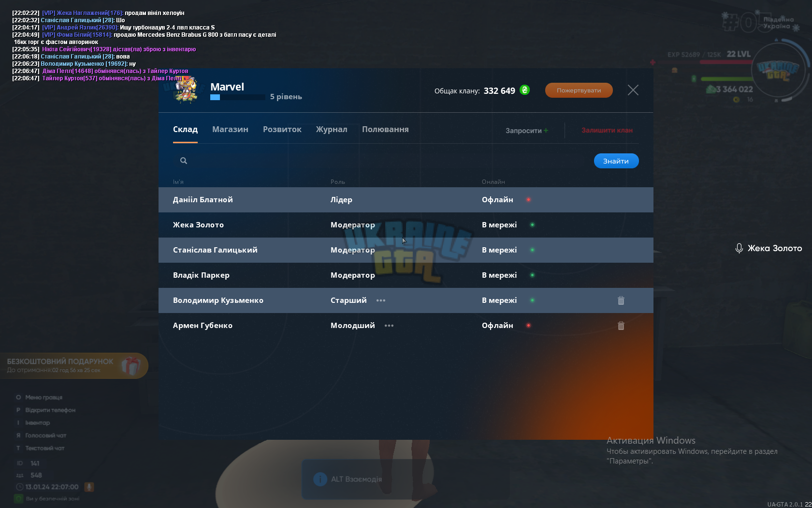Screen dimensions: 812x508
Task: Delete Армен Губенко with trash icon
Action: click(x=621, y=326)
